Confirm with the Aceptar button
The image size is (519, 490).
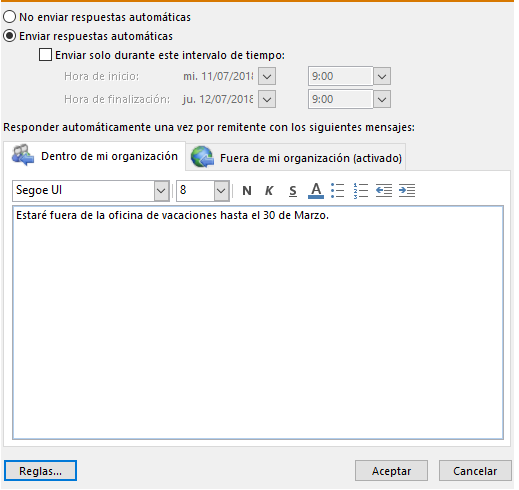[x=391, y=471]
